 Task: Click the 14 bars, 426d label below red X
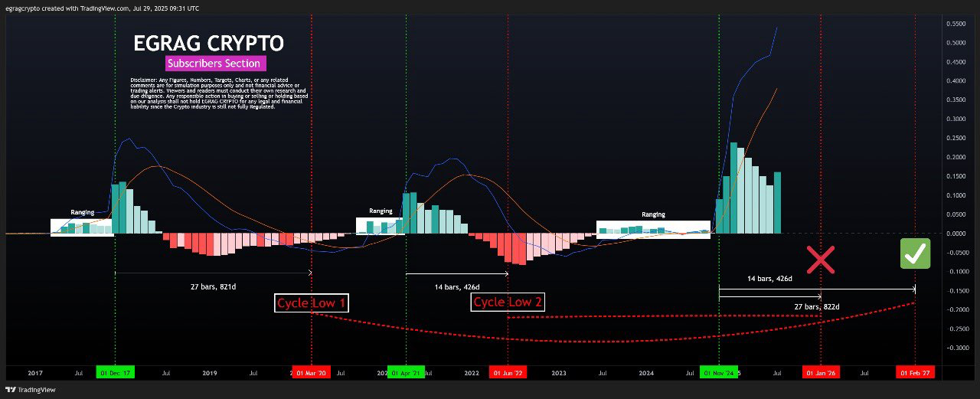[x=769, y=278]
